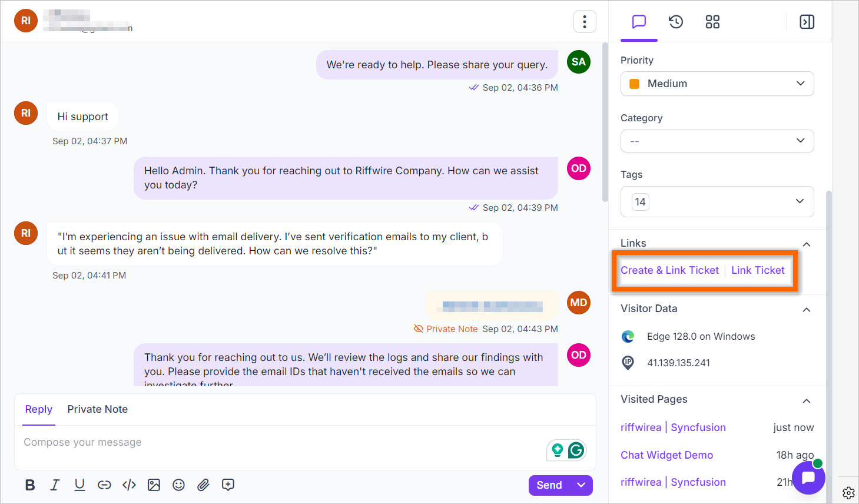This screenshot has height=504, width=859.
Task: Click the RI avatar beside 'Hi support'
Action: click(x=26, y=113)
